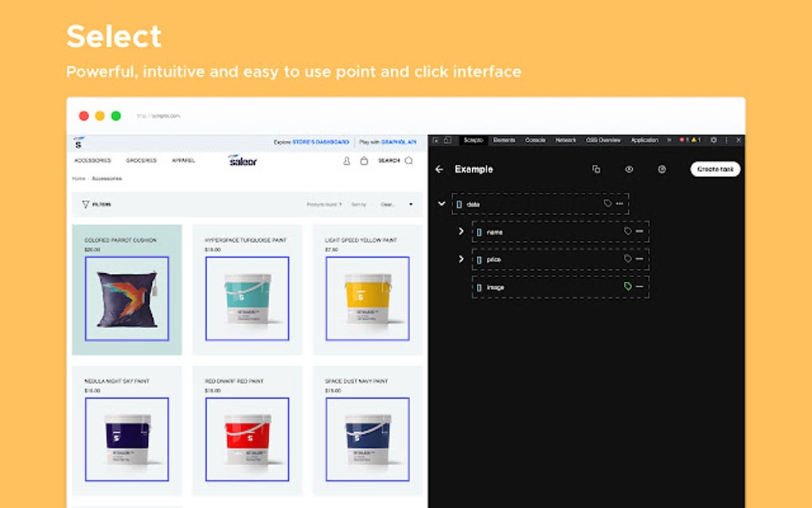Switch to the Console tab
812x508 pixels.
tap(535, 139)
